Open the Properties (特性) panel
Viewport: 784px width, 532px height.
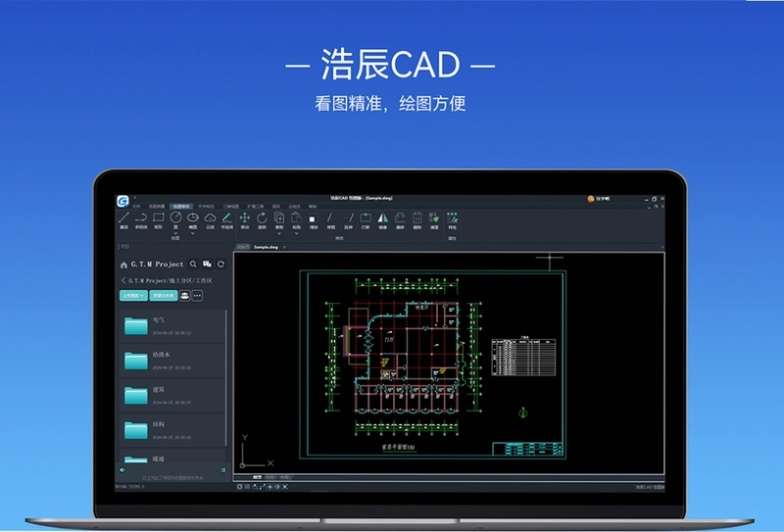[452, 220]
